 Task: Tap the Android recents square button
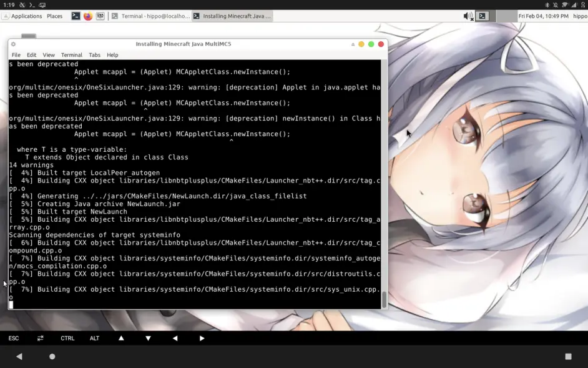[569, 356]
